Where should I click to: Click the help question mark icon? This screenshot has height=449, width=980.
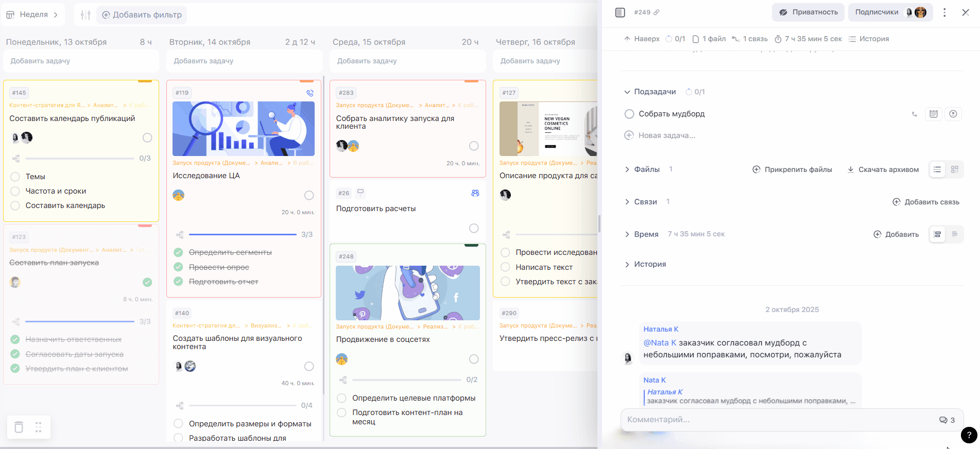(969, 435)
